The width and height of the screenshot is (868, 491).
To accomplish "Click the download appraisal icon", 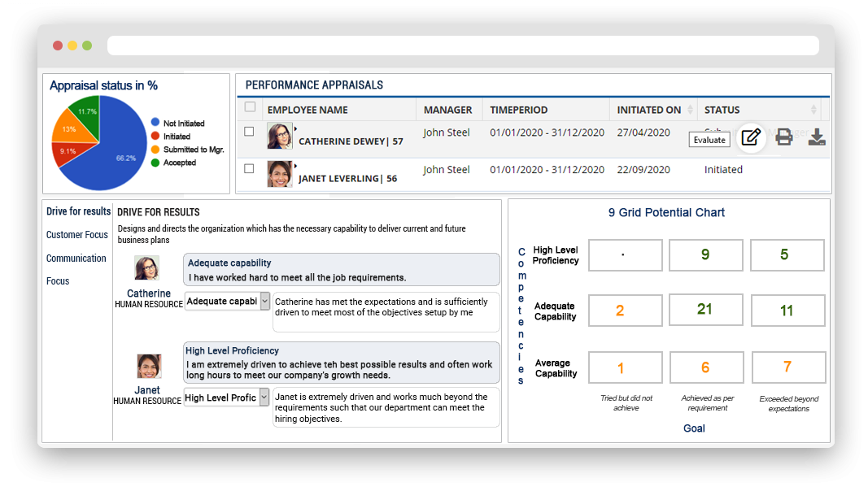I will [817, 138].
